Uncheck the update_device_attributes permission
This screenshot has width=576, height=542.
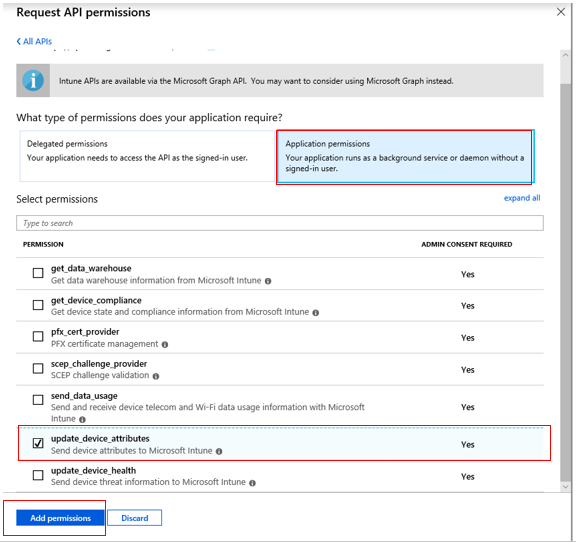point(38,443)
